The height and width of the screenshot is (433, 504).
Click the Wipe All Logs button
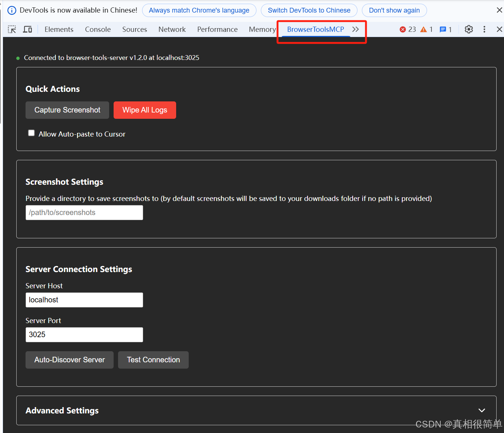(x=145, y=110)
